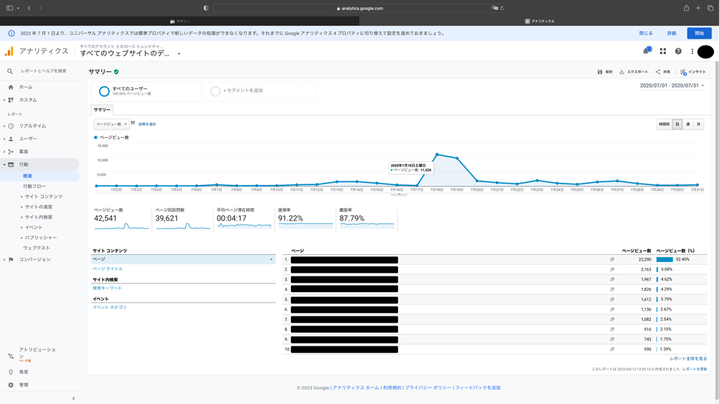Open the すべてのウェブサイトのデ… property selector
Image resolution: width=720 pixels, height=404 pixels.
[130, 53]
